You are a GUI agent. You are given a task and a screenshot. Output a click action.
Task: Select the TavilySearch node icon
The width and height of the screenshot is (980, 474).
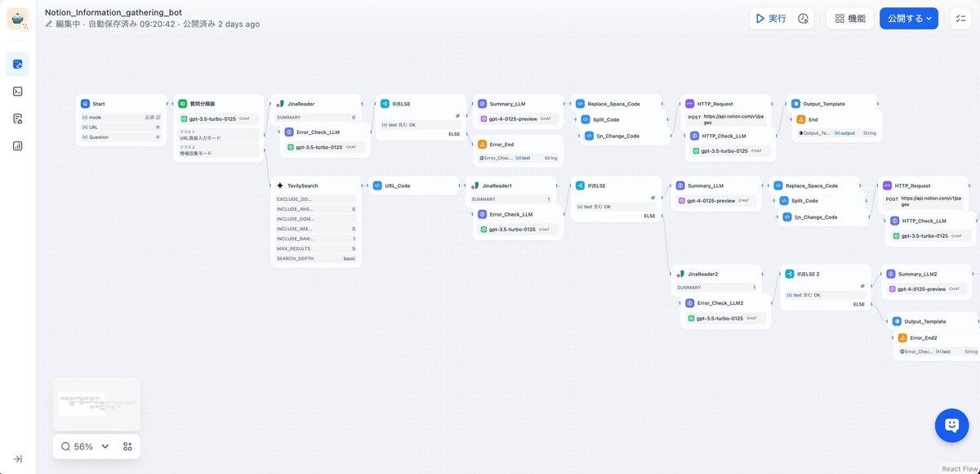(x=280, y=186)
